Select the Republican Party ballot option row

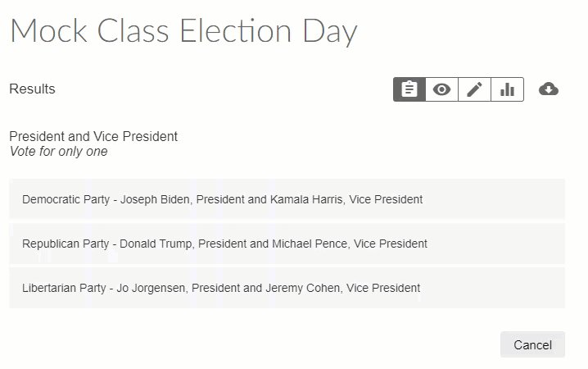click(x=287, y=244)
